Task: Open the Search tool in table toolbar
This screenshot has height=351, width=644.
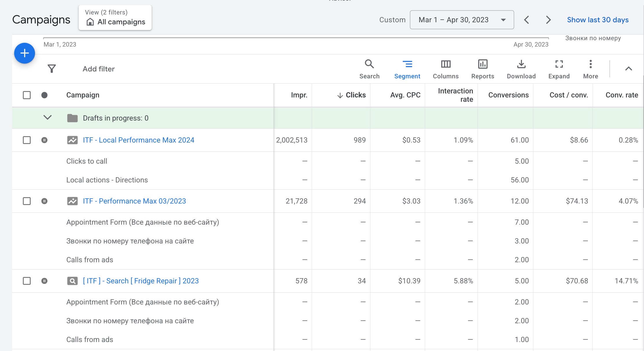Action: [x=369, y=69]
